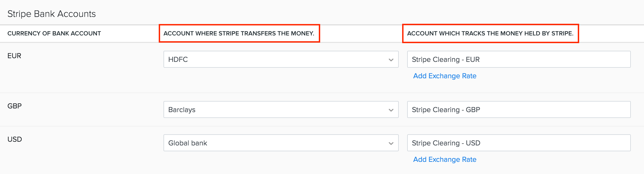The width and height of the screenshot is (644, 174).
Task: Click the Barclays bank name text
Action: (x=182, y=110)
